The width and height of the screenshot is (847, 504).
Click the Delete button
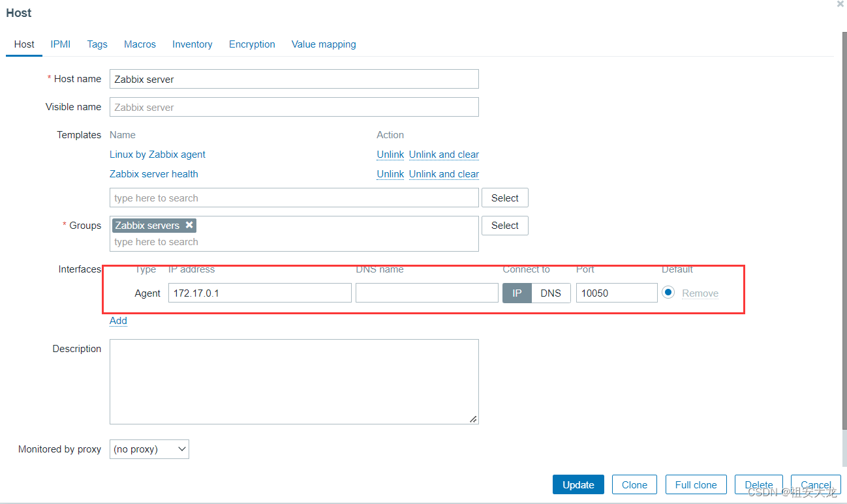pos(759,484)
